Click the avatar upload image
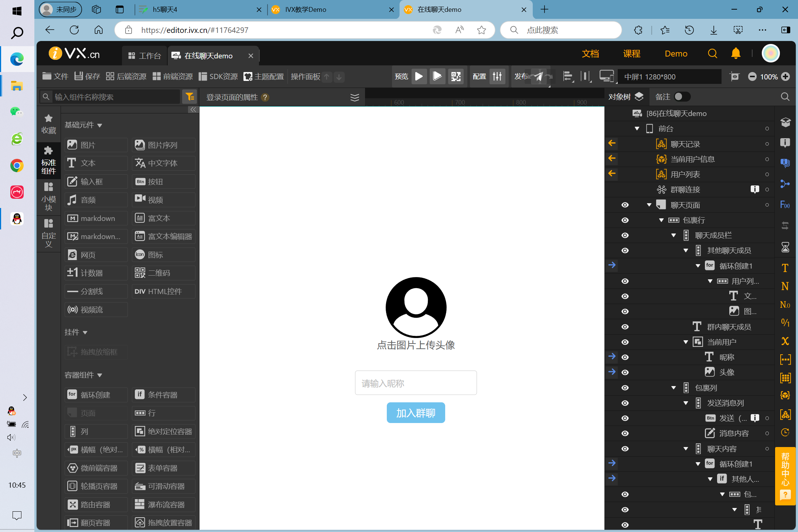Screen dimensions: 798x532 tap(416, 307)
